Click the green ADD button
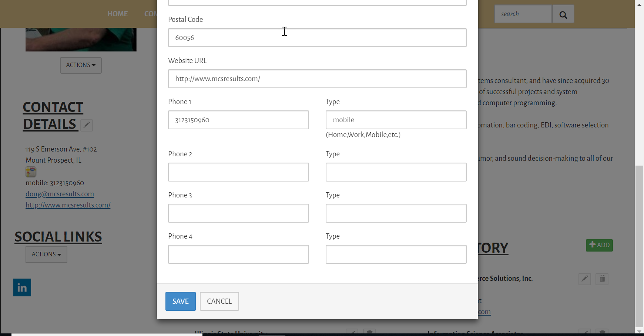 [x=599, y=245]
